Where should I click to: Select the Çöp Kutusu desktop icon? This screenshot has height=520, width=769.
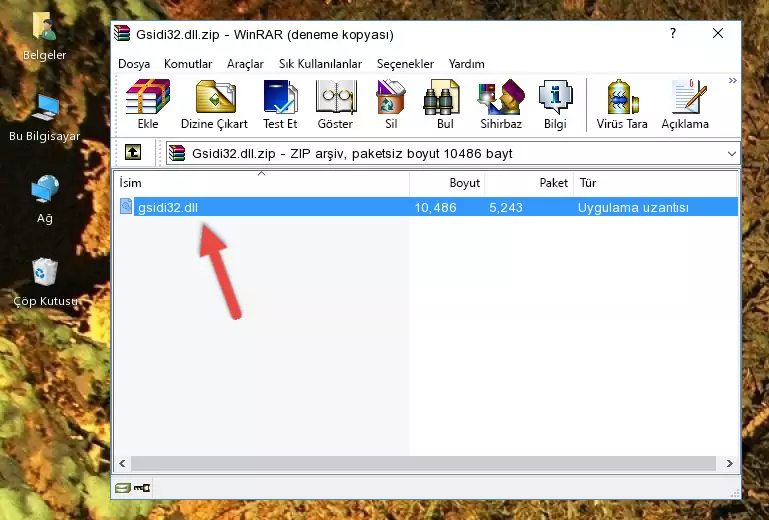coord(45,282)
